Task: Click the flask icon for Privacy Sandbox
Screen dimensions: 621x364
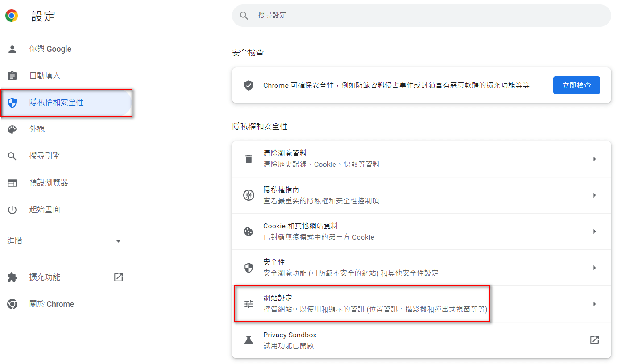Action: click(x=248, y=340)
